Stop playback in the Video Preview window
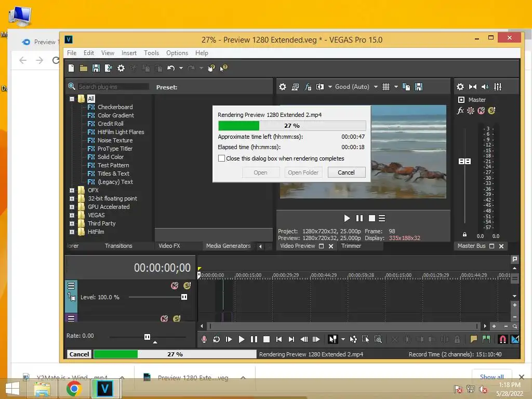The image size is (532, 399). 372,218
